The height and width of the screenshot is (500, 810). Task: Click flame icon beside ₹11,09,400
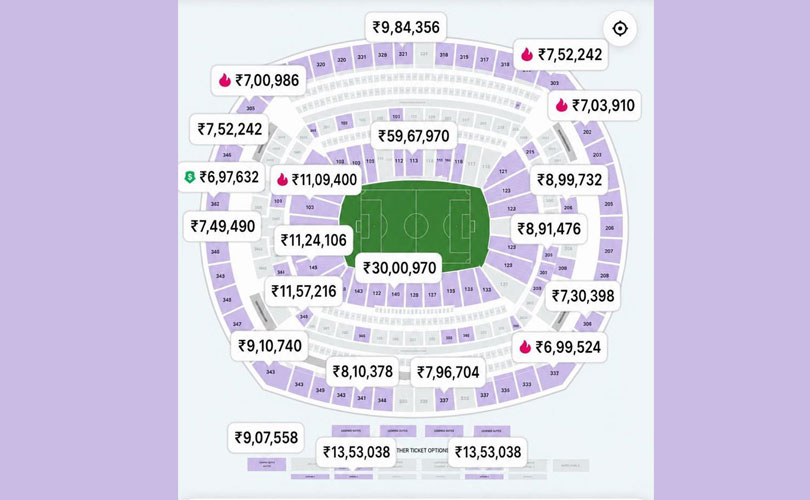click(282, 179)
